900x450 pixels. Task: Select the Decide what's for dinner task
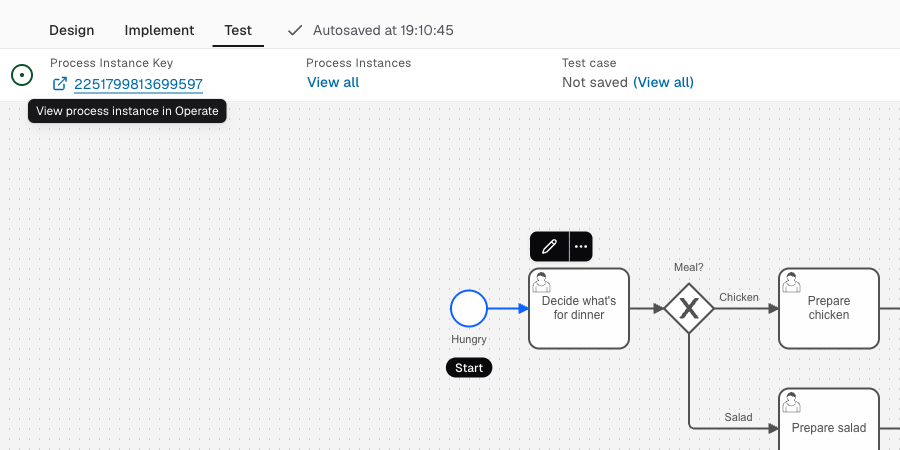point(579,308)
